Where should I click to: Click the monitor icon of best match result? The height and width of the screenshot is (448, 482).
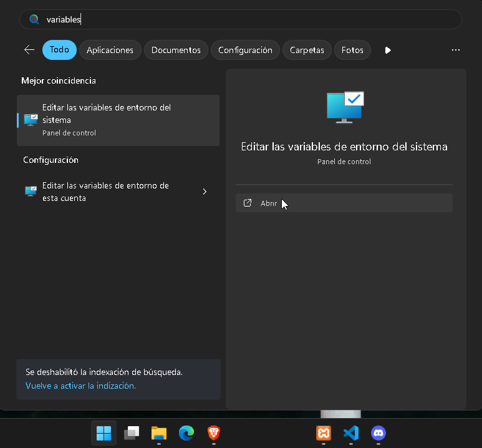(31, 120)
